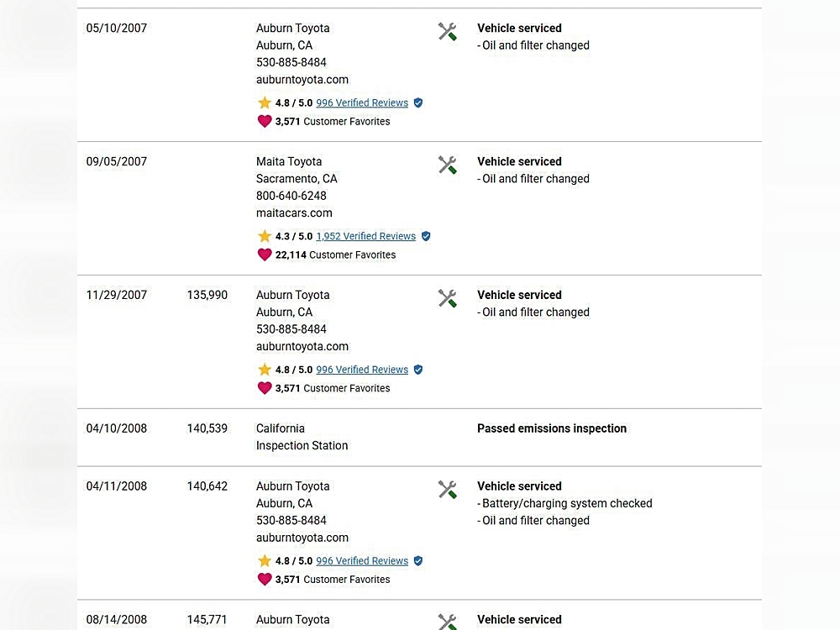Click the maitacars.com website text
The height and width of the screenshot is (630, 840).
[294, 213]
